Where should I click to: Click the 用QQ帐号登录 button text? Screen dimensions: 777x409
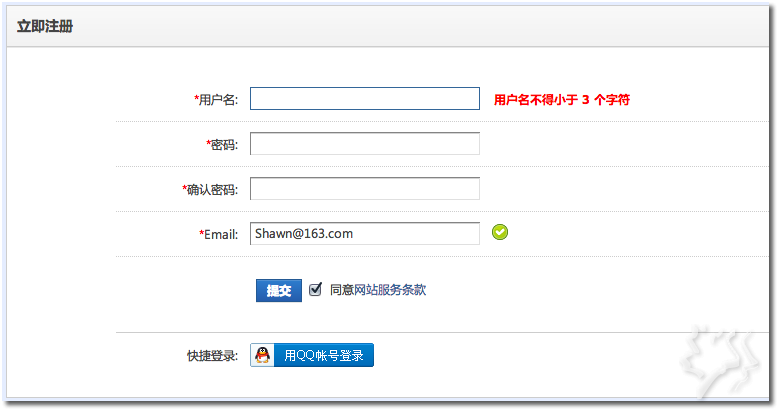[324, 355]
